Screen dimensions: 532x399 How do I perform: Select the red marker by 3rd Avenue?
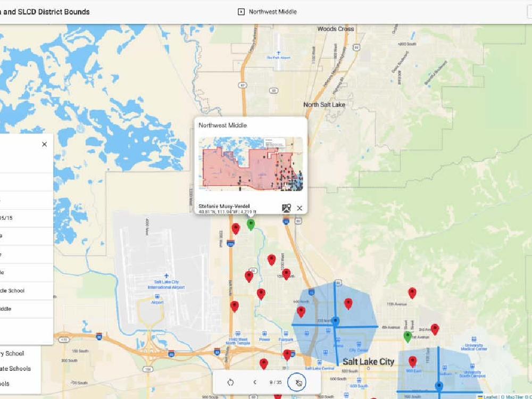click(x=435, y=329)
